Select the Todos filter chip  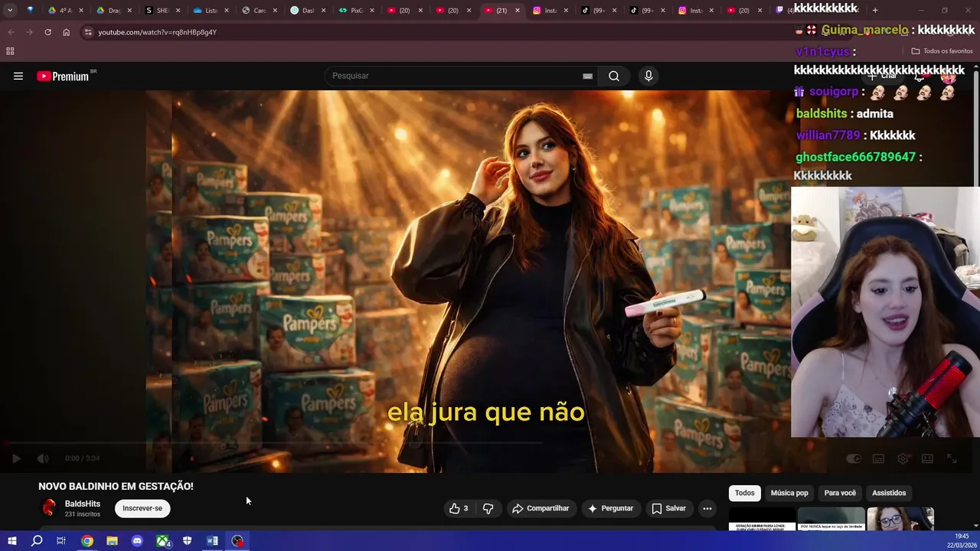tap(745, 493)
